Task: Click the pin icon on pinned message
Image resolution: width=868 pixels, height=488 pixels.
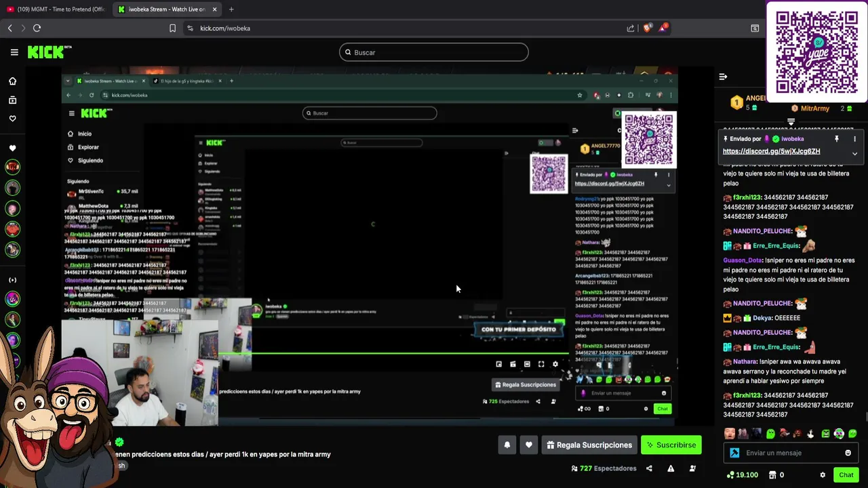Action: [x=837, y=139]
